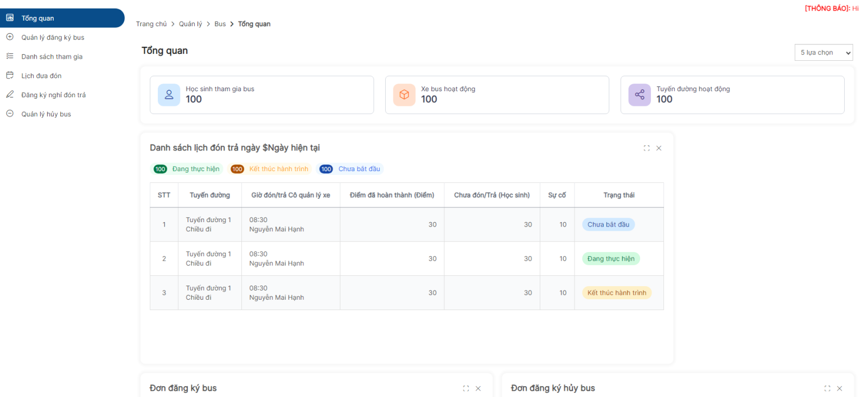This screenshot has width=868, height=397.
Task: Filter by Đang thực hiện status
Action: (x=188, y=169)
